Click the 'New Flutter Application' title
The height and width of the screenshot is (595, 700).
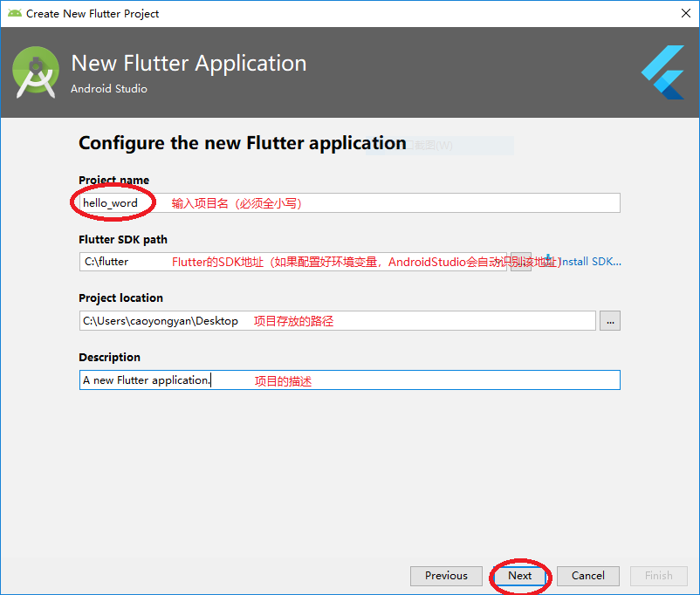(189, 64)
